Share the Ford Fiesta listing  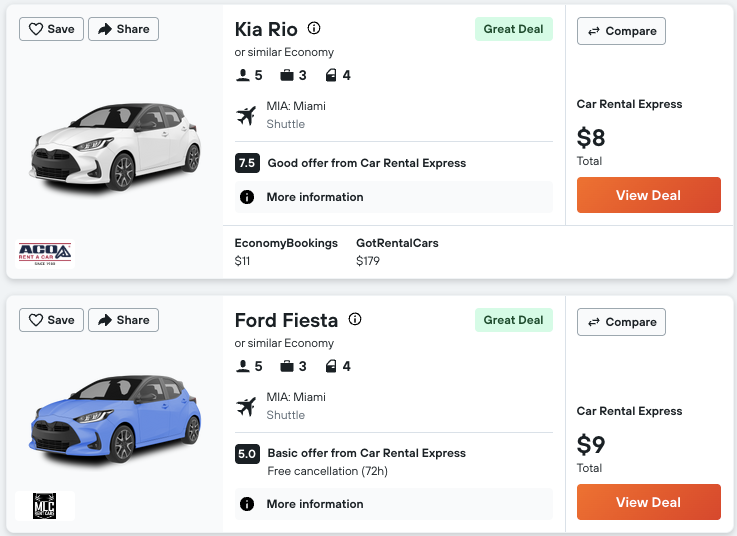tap(123, 320)
